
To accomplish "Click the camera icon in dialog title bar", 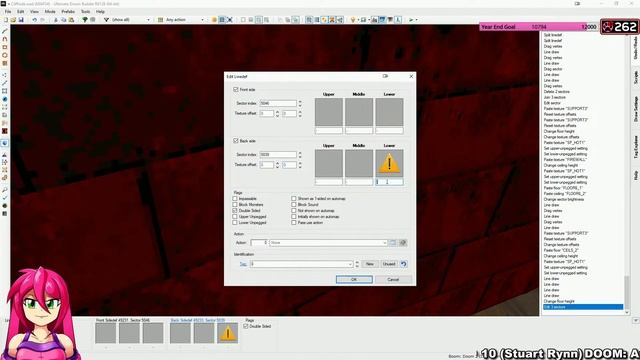I will (x=385, y=76).
